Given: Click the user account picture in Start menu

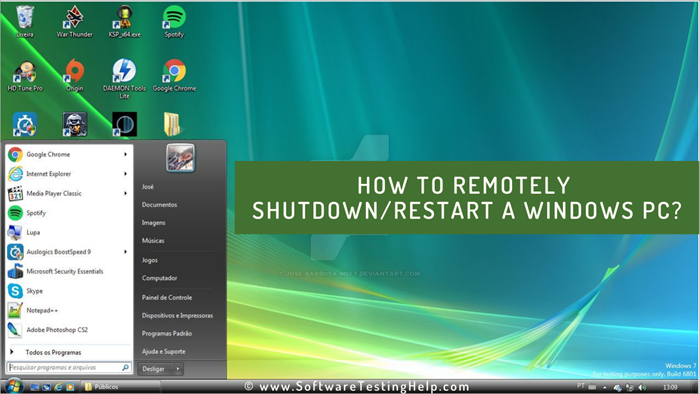Looking at the screenshot, I should point(180,158).
